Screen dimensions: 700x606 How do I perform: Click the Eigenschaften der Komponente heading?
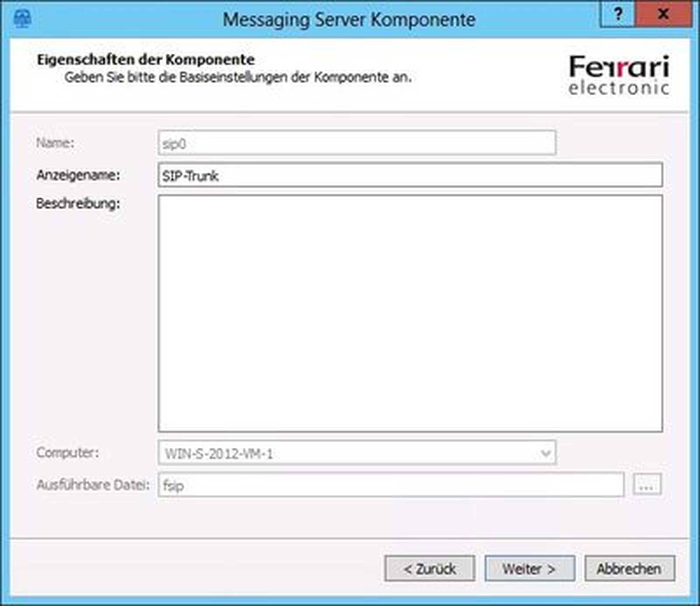(x=146, y=60)
